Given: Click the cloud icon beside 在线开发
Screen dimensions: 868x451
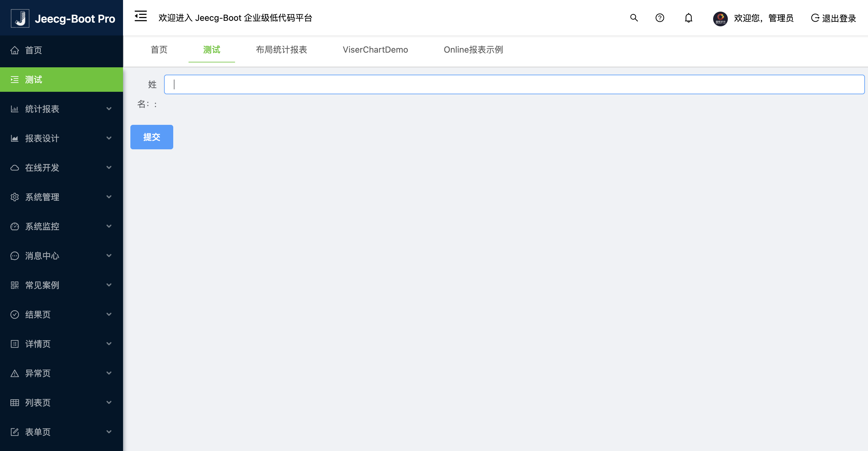Looking at the screenshot, I should (14, 168).
